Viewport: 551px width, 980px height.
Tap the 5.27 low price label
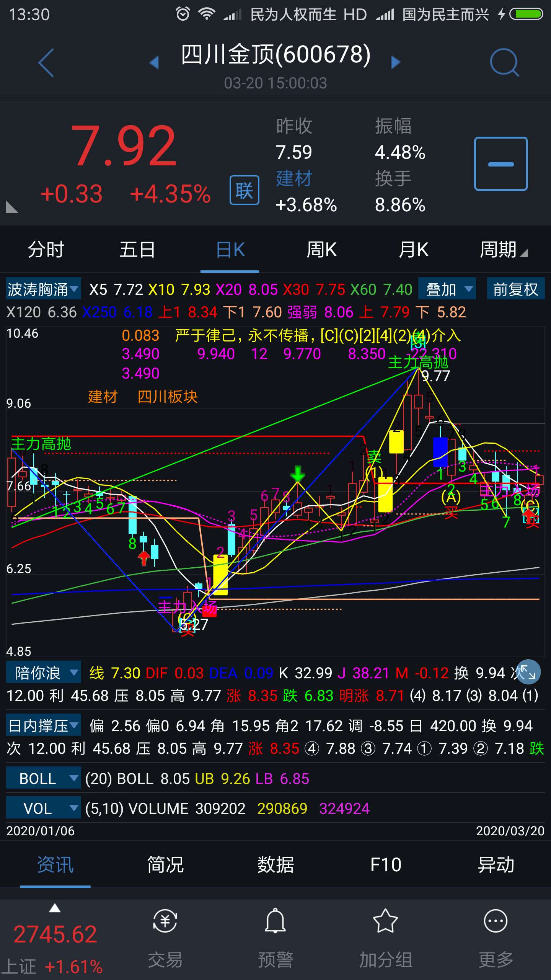(x=194, y=624)
